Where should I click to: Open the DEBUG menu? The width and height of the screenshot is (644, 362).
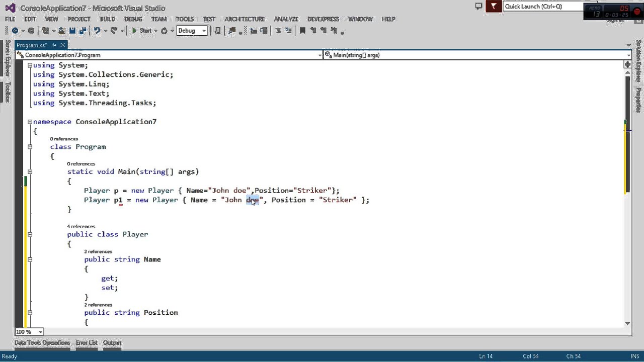click(133, 19)
